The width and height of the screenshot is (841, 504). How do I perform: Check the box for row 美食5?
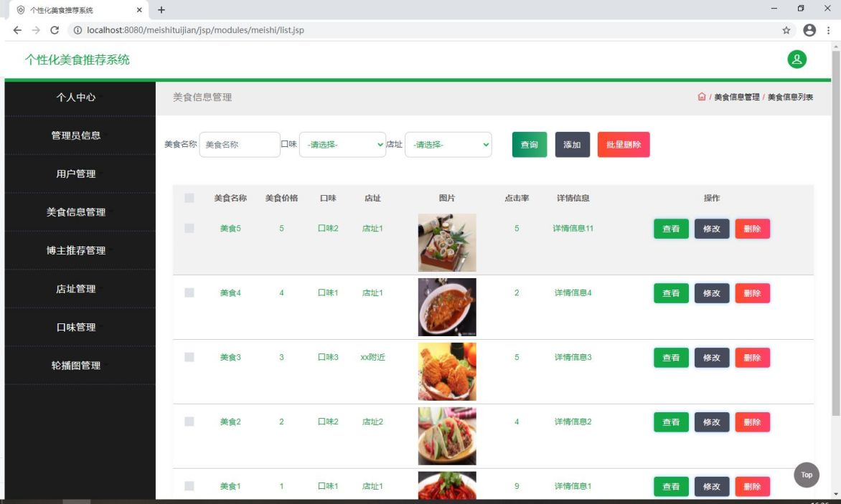pyautogui.click(x=189, y=228)
